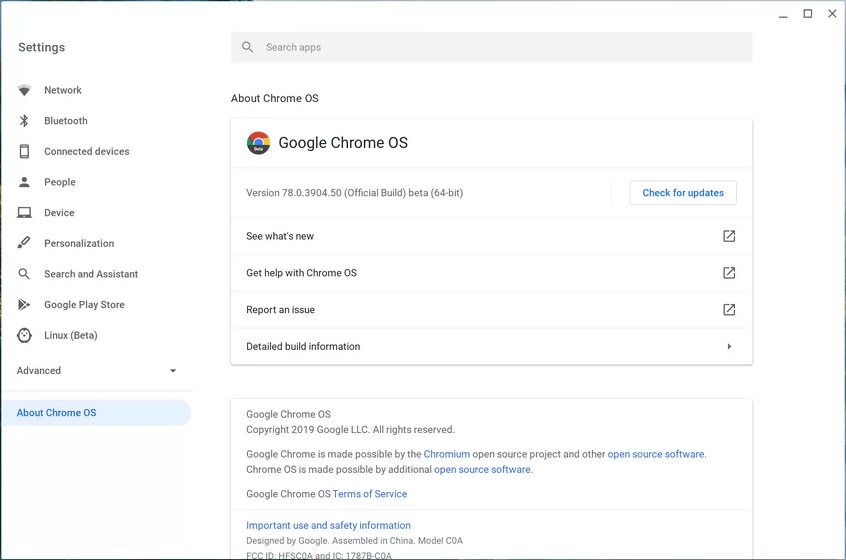Open first open source software link
Image resolution: width=846 pixels, height=560 pixels.
656,454
